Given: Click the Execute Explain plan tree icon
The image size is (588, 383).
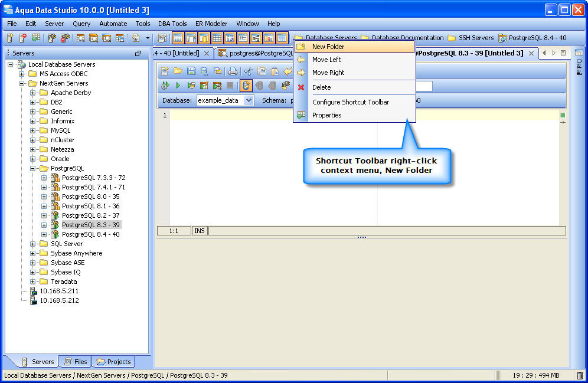Looking at the screenshot, I should [217, 86].
